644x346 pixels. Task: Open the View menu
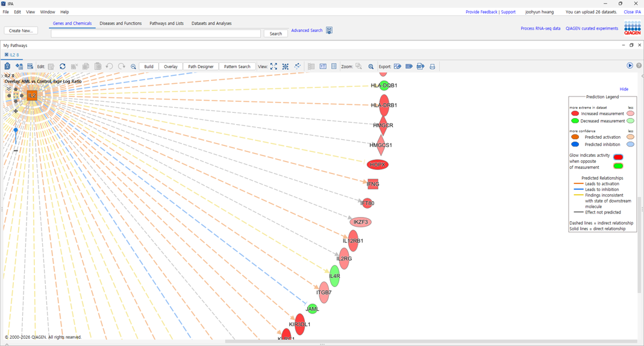(x=30, y=12)
